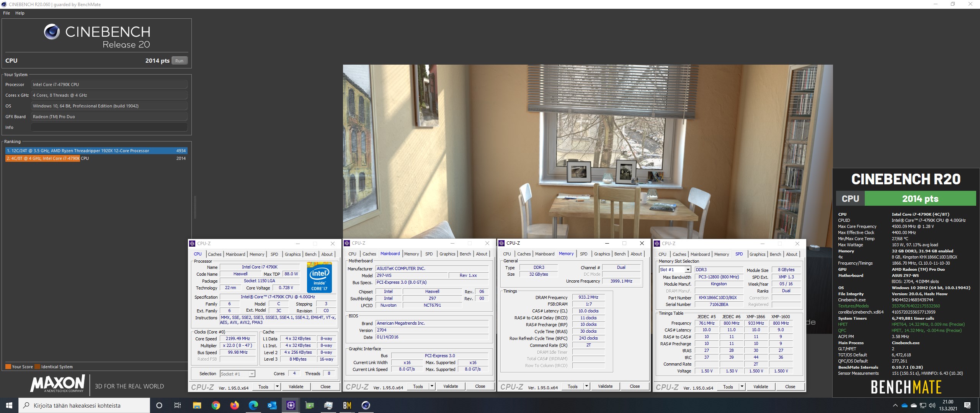980x413 pixels.
Task: Click the Core Speed value 2199.49 MHz
Action: [238, 339]
